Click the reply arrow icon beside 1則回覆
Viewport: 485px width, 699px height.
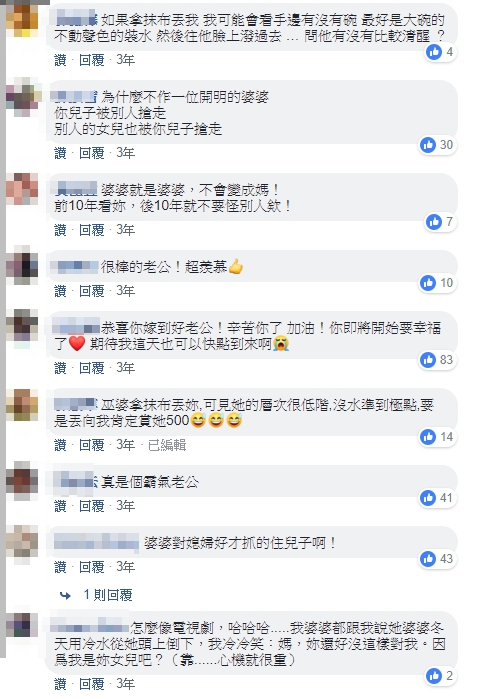click(66, 595)
